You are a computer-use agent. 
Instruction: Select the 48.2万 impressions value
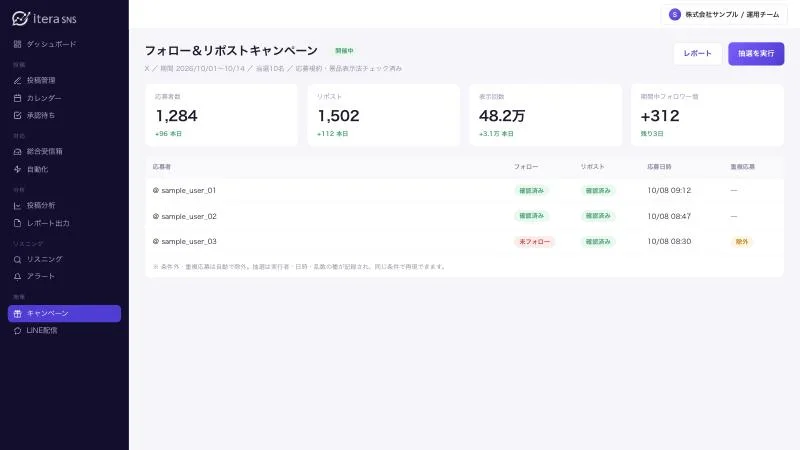502,116
